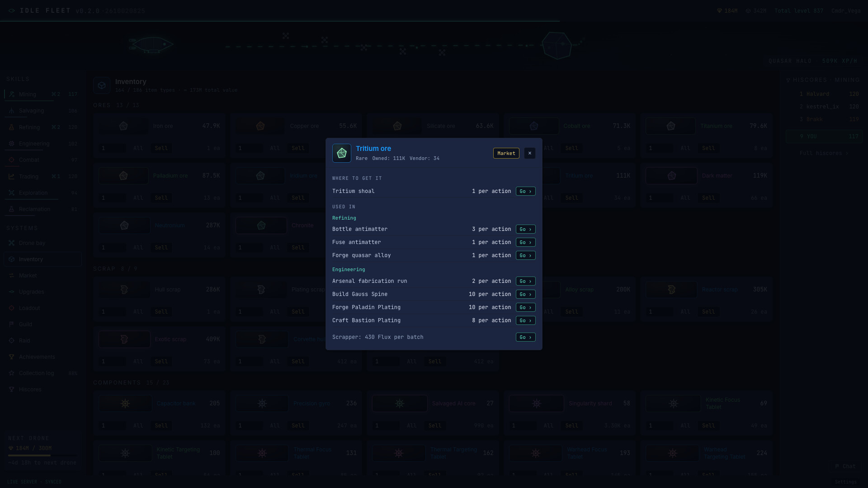
Task: Click the Combat skill icon
Action: (12, 160)
